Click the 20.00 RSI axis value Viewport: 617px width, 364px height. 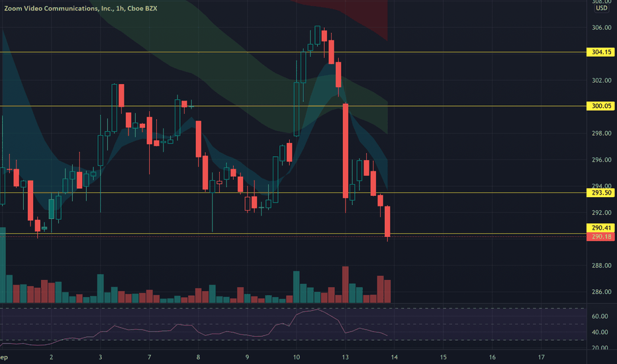600,347
